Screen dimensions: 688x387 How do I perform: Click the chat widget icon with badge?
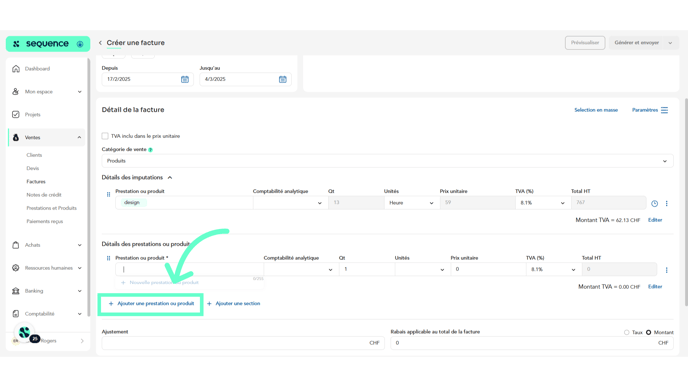[x=25, y=333]
